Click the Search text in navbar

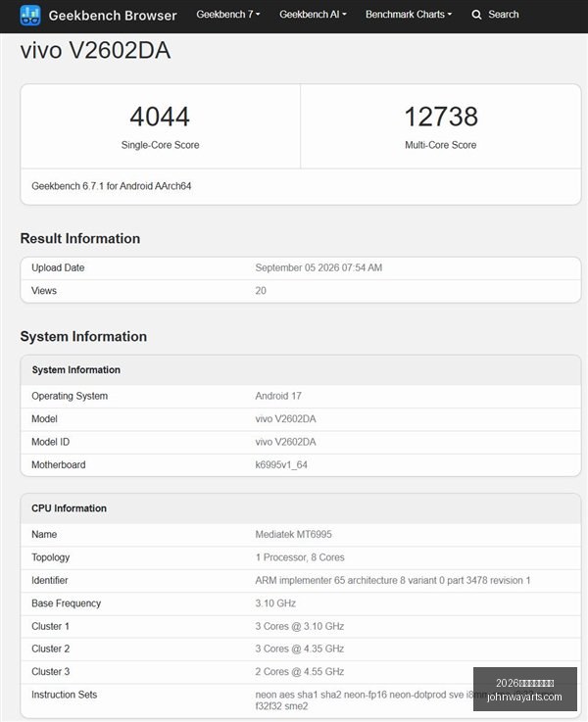pyautogui.click(x=504, y=15)
